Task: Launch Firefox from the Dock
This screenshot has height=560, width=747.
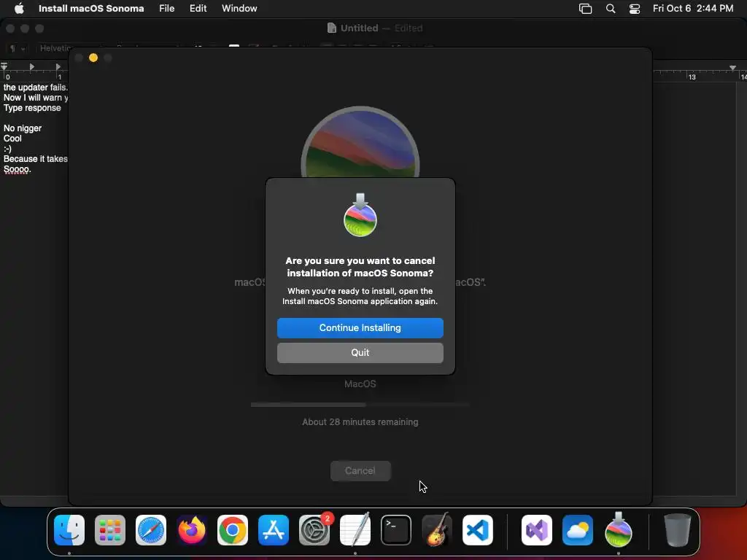Action: coord(192,530)
